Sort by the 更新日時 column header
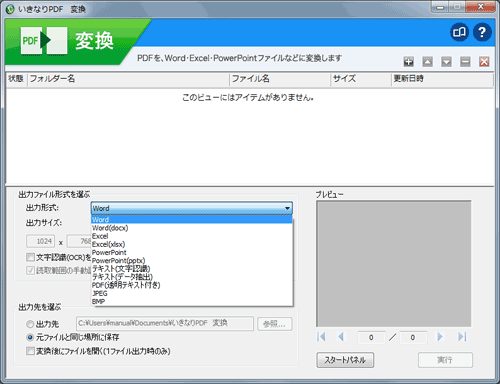This screenshot has width=500, height=384. point(442,79)
